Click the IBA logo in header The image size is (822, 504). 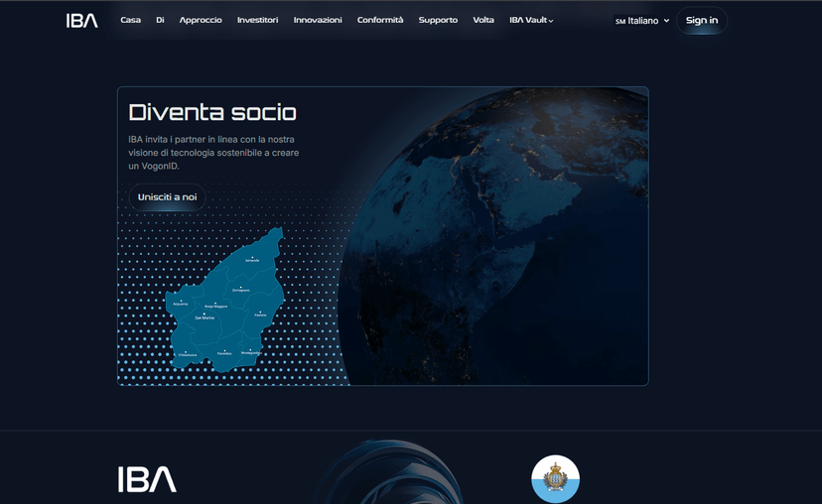coord(81,21)
